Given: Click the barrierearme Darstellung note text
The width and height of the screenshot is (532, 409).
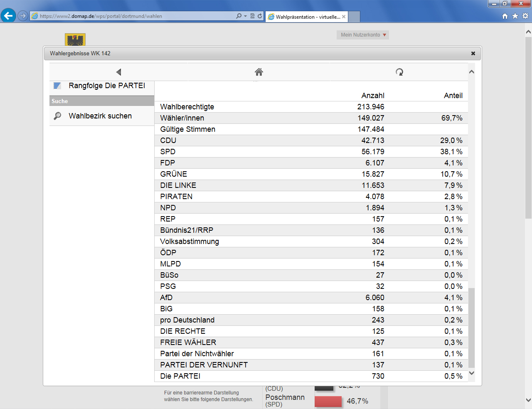Looking at the screenshot, I should (208, 396).
